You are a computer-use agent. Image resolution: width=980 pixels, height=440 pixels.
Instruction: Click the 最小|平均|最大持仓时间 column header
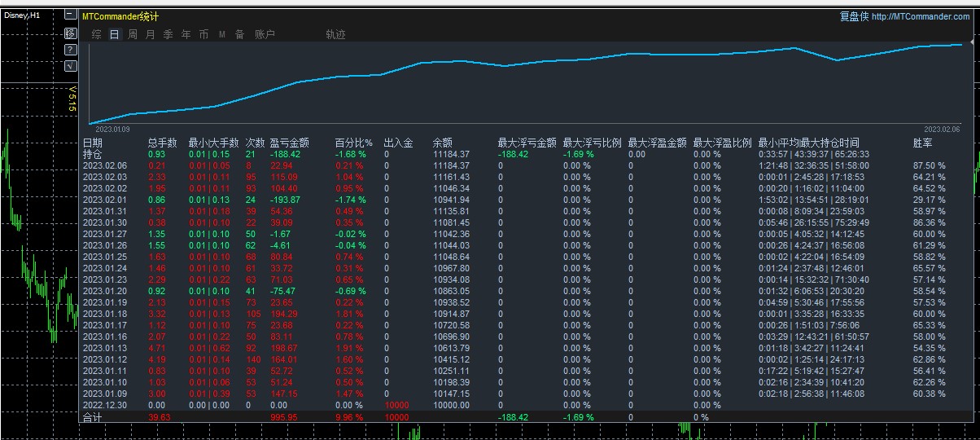[x=808, y=143]
